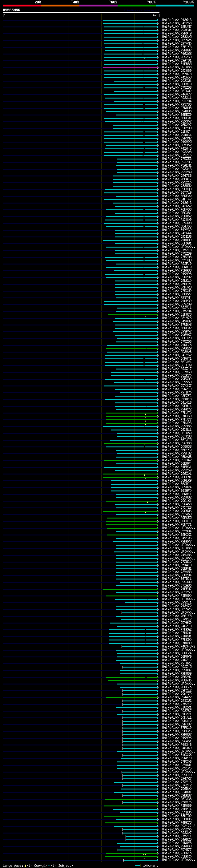Screen dimensions: 197x868
Task: Select the query name AV565456
Action: tap(11, 10)
